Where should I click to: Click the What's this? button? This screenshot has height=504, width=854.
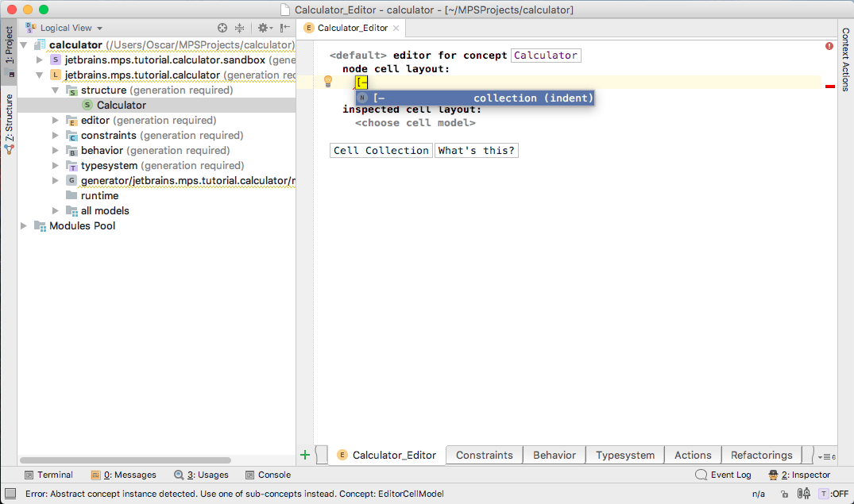tap(476, 151)
